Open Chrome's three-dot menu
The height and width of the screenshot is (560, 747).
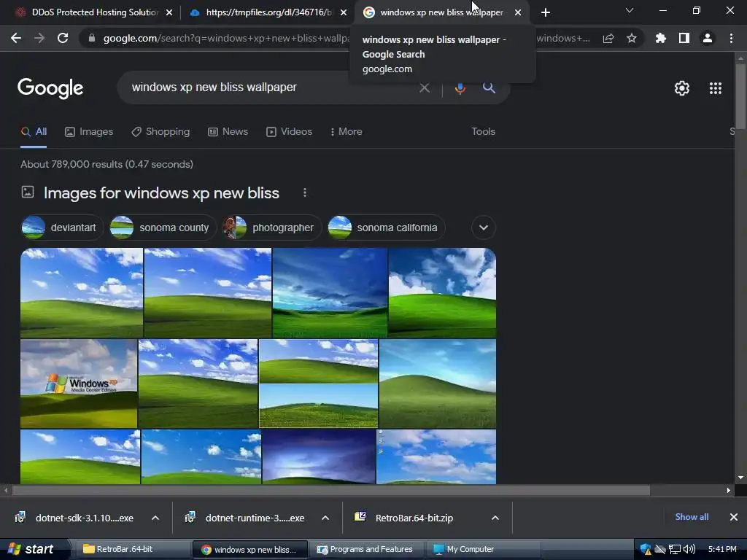(731, 38)
